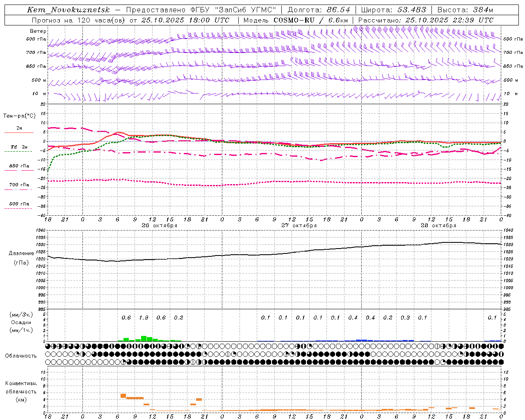Click the '500 гПа' temperature legend entry
This screenshot has width=525, height=420.
pos(19,204)
